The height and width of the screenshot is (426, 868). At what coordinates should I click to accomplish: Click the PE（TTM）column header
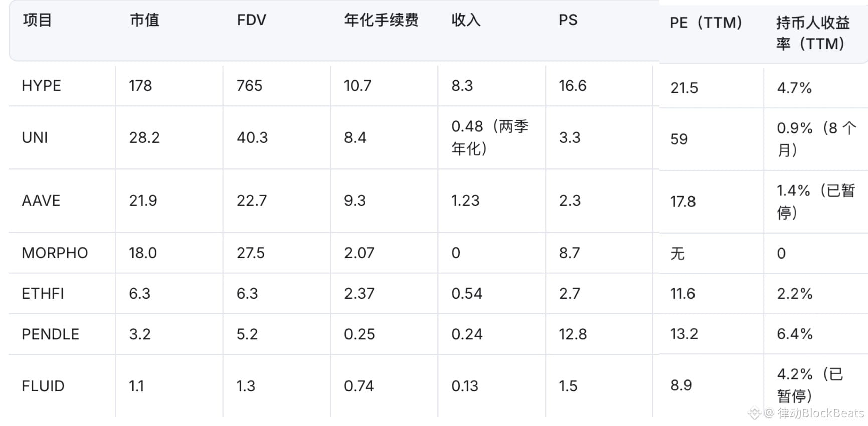pyautogui.click(x=706, y=23)
